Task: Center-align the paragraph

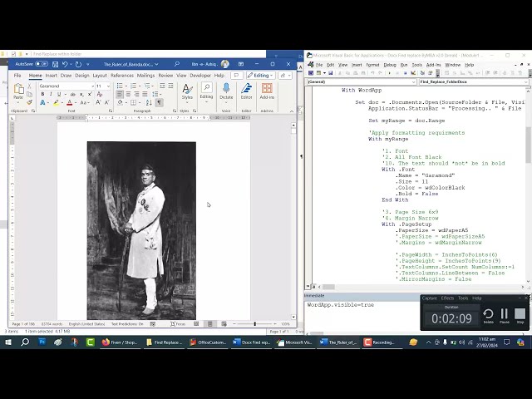Action: pyautogui.click(x=128, y=94)
